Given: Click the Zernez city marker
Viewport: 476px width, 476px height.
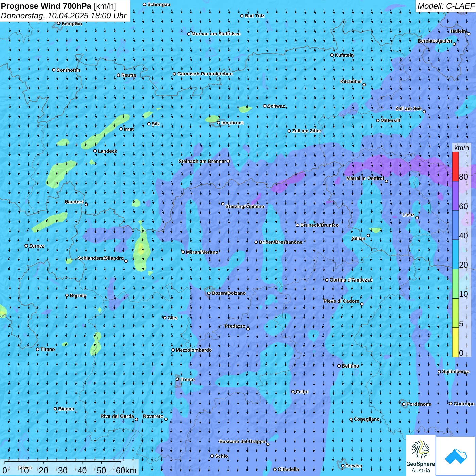Looking at the screenshot, I should [x=27, y=246].
